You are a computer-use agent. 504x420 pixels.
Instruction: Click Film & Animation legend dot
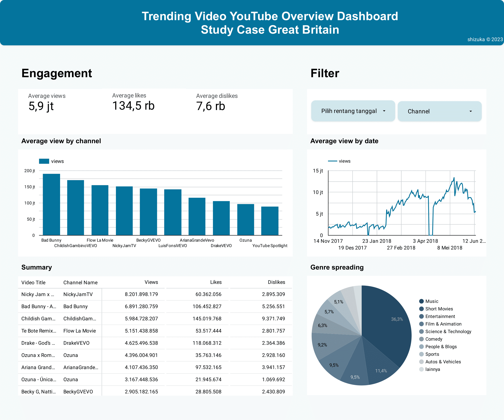421,324
